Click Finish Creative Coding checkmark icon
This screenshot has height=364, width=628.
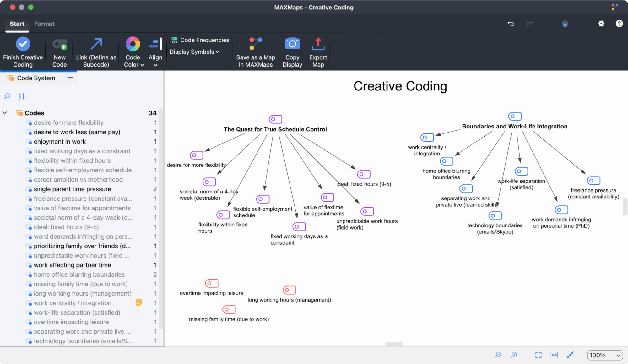pyautogui.click(x=23, y=44)
